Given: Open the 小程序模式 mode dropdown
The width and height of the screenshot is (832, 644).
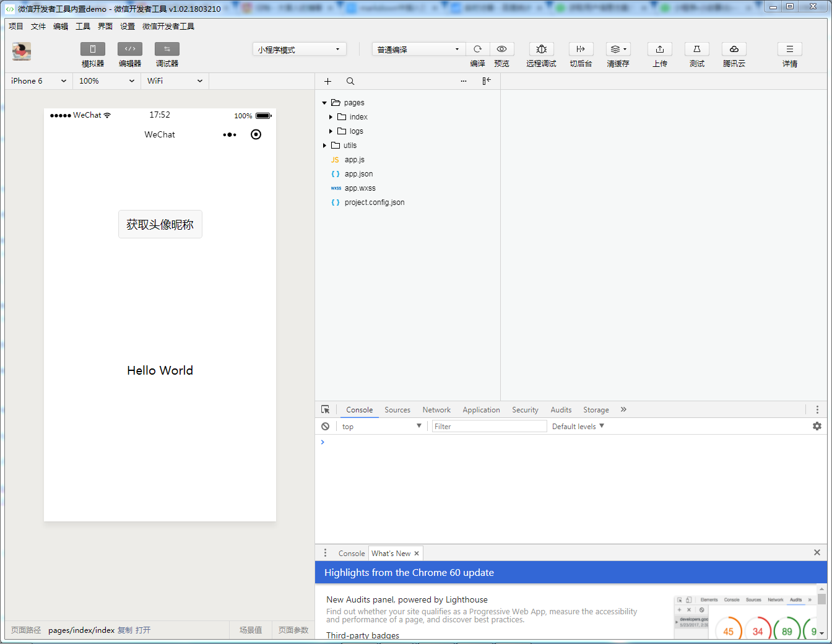Looking at the screenshot, I should 299,49.
